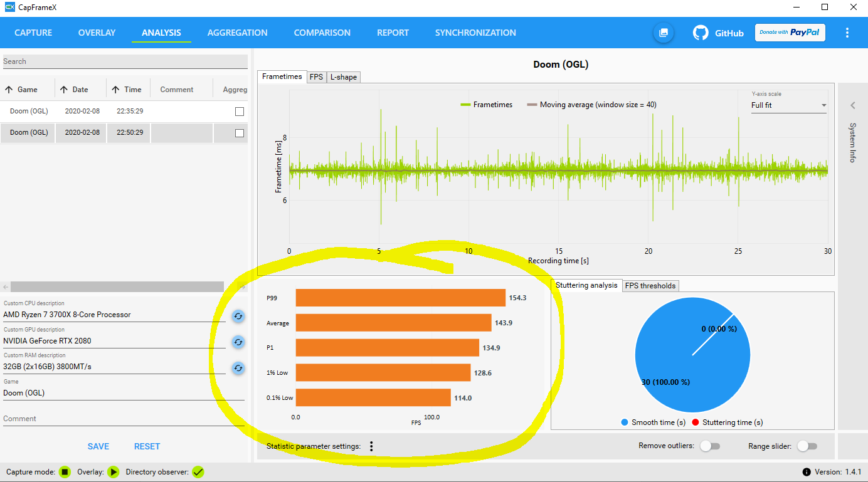Click the Smooth time legend dot
Screen dimensions: 868x482
[624, 422]
